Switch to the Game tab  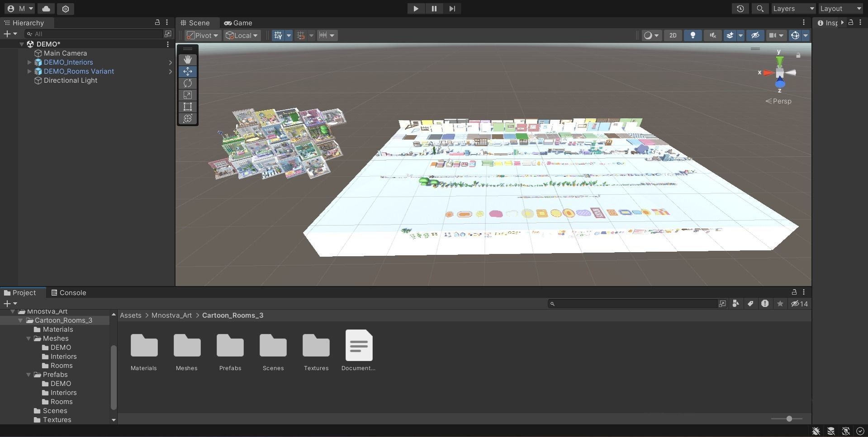click(x=238, y=23)
